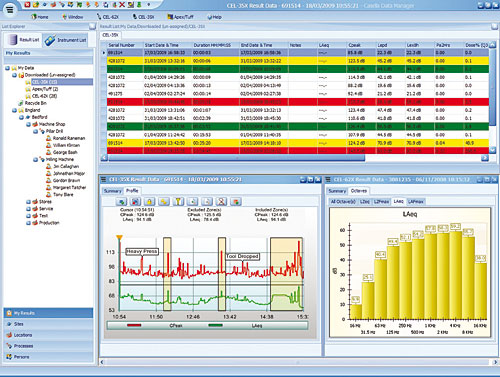
Task: Click the large red X delete icon in top toolbar
Action: click(122, 5)
